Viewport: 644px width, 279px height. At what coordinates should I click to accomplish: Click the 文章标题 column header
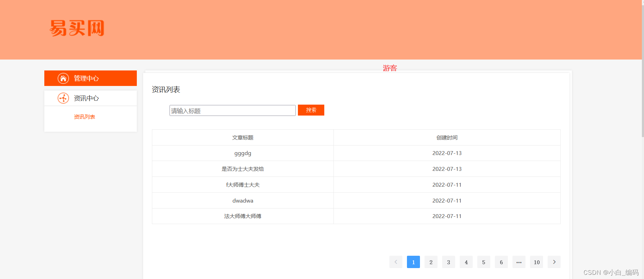tap(243, 137)
